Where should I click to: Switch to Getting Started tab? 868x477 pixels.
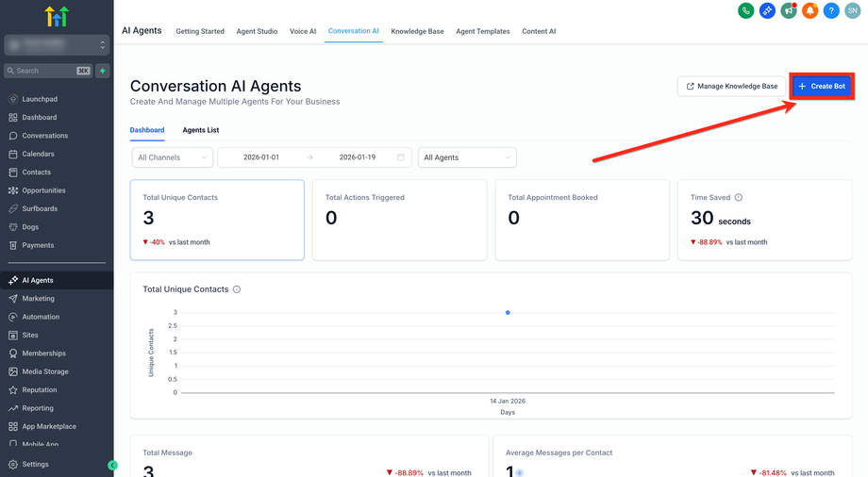[200, 31]
